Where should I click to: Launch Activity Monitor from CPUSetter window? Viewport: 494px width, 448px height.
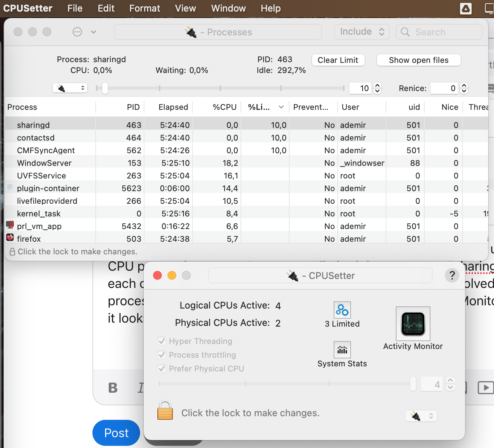point(413,324)
